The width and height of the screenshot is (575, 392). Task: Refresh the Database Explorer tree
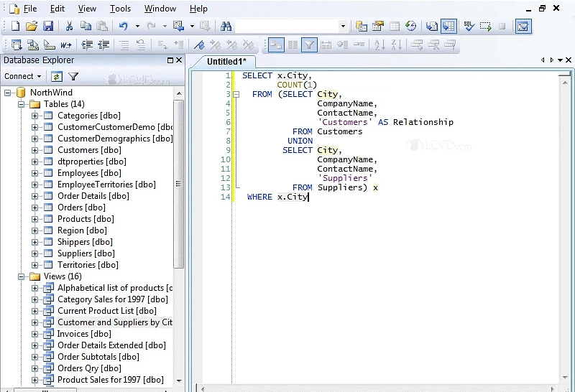(x=57, y=77)
